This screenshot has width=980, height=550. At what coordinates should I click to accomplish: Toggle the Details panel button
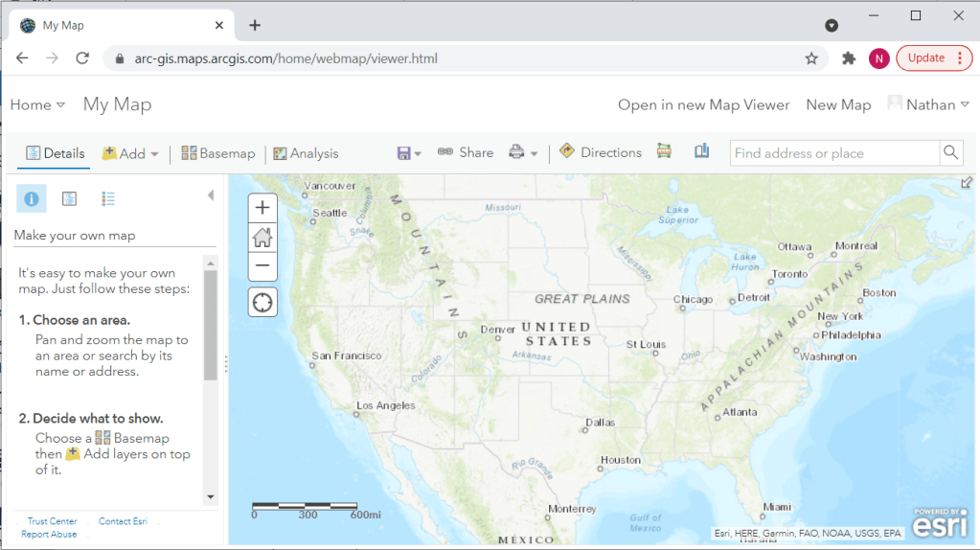(56, 153)
